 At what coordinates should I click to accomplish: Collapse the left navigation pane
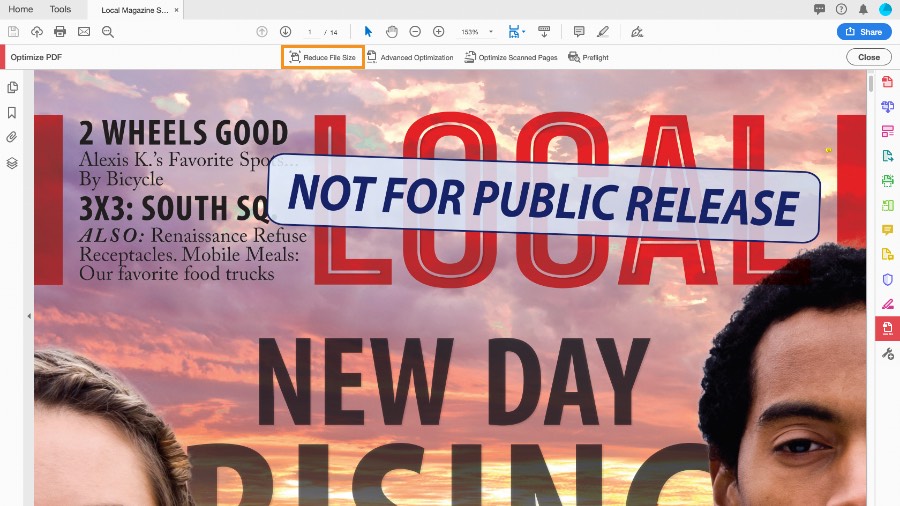click(x=29, y=316)
